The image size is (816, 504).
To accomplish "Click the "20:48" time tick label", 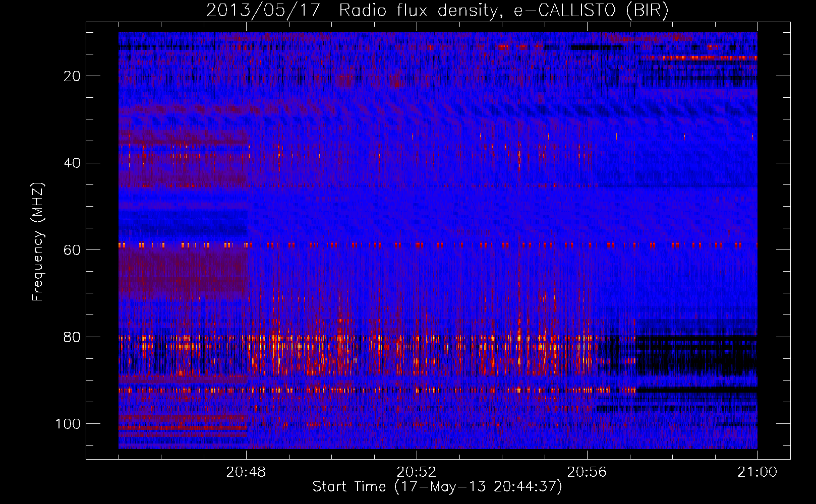I will pos(246,472).
